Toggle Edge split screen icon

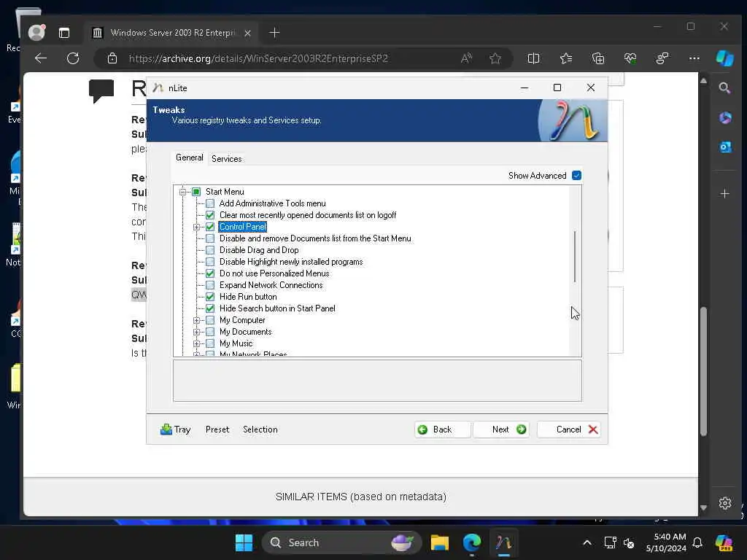533,58
